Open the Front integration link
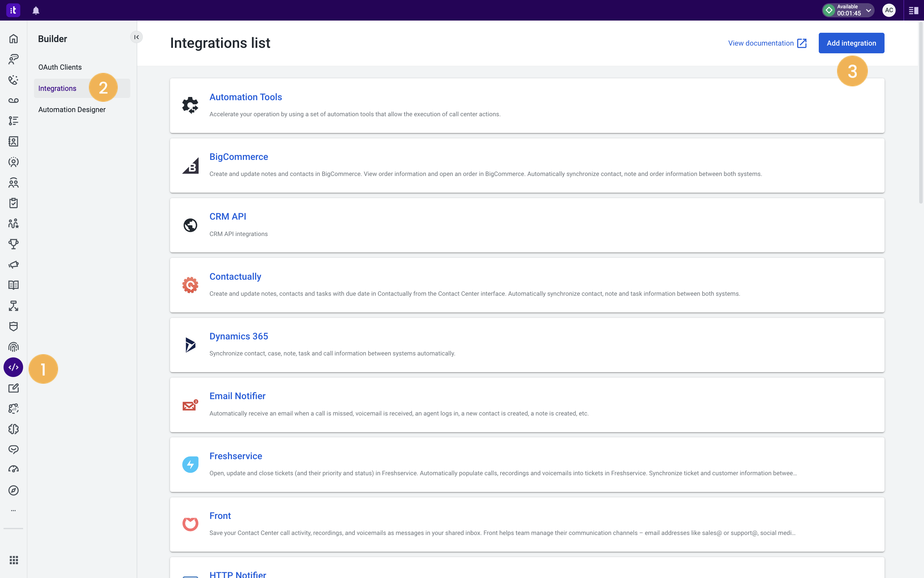 point(220,516)
